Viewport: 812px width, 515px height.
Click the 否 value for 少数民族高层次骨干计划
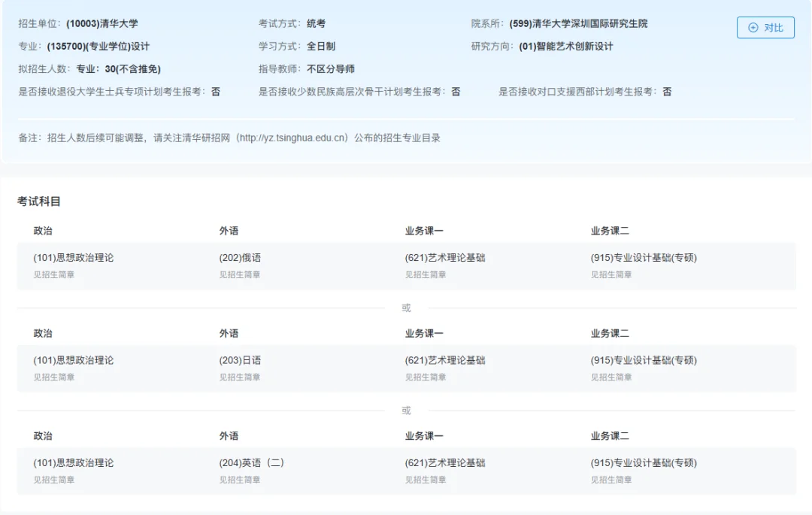(456, 92)
